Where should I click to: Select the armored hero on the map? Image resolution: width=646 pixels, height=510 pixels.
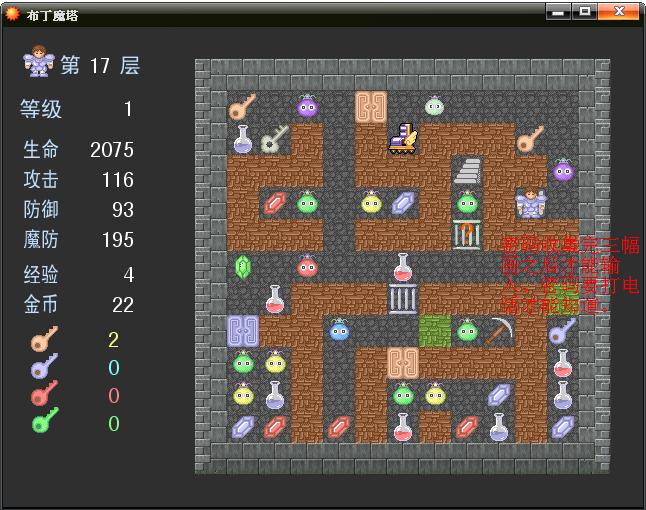point(531,203)
